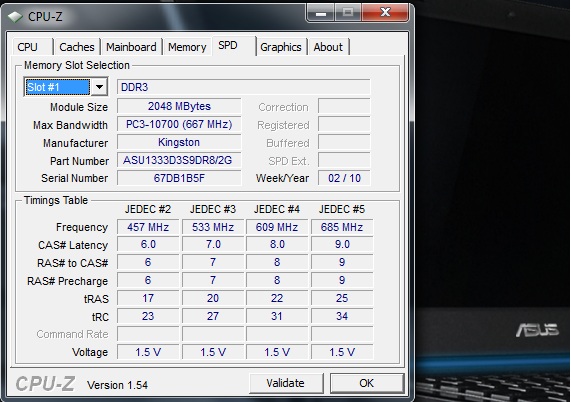Minimize the CPU-Z window

(x=321, y=13)
